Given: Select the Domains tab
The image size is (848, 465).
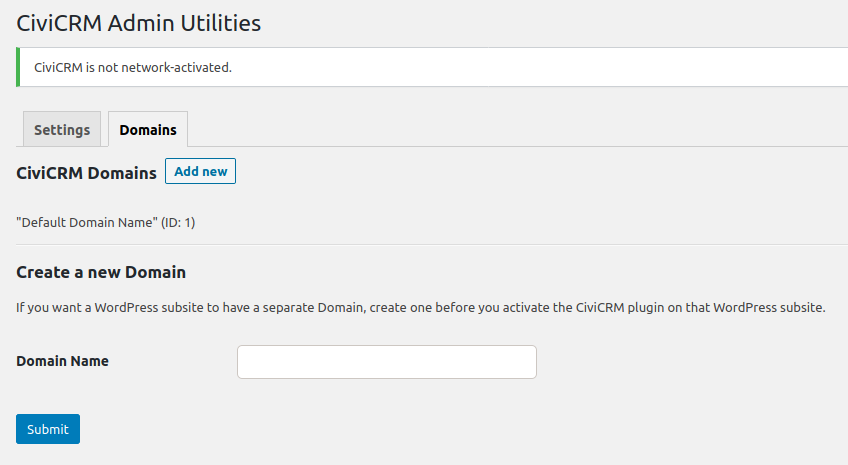Looking at the screenshot, I should tap(148, 130).
